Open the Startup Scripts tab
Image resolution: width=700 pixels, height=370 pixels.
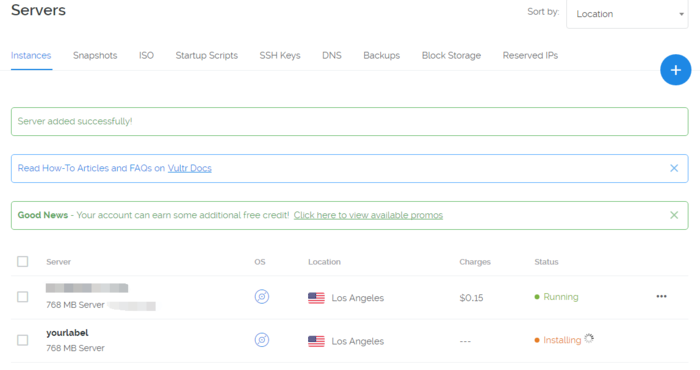coord(207,55)
